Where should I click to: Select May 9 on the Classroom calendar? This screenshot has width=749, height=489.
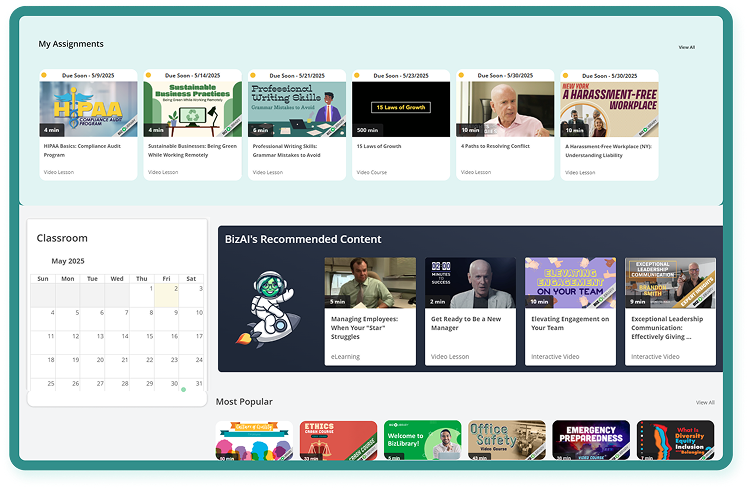click(x=166, y=319)
